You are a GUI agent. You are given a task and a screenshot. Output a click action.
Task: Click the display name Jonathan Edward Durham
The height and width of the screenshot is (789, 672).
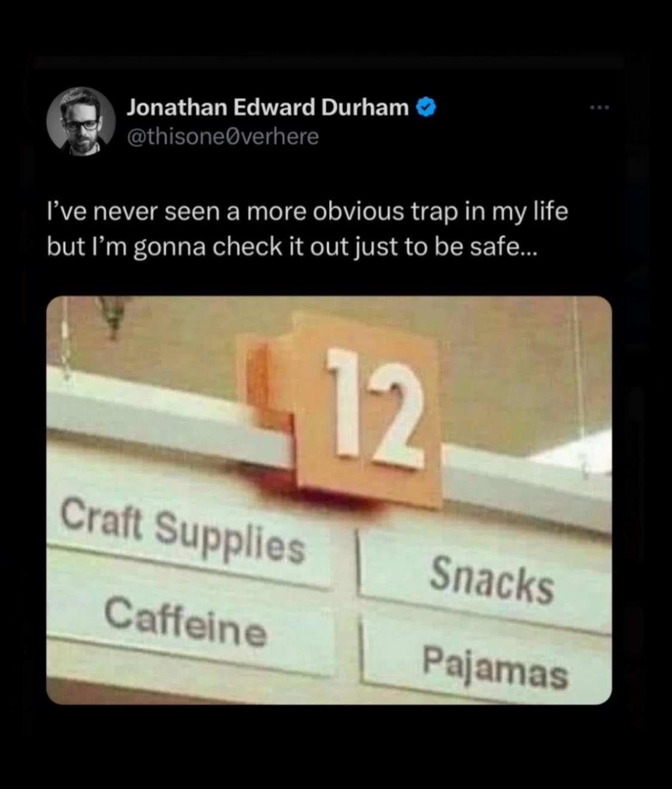pyautogui.click(x=268, y=108)
